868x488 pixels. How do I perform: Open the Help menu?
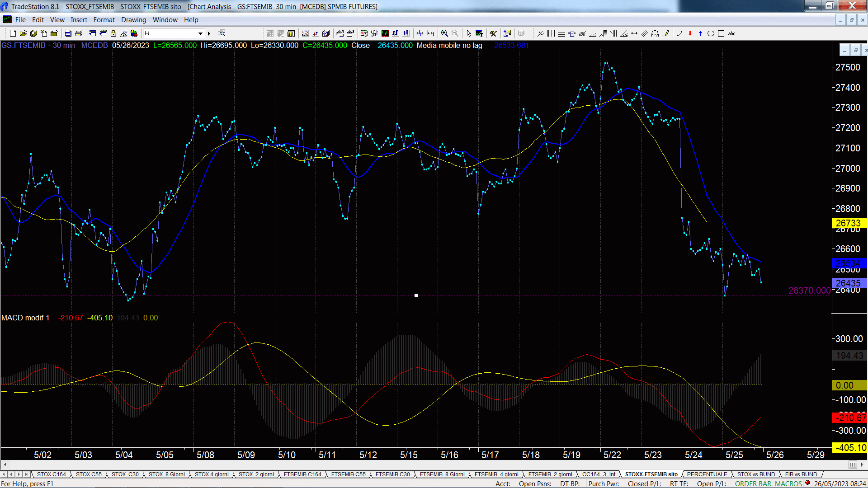(191, 20)
